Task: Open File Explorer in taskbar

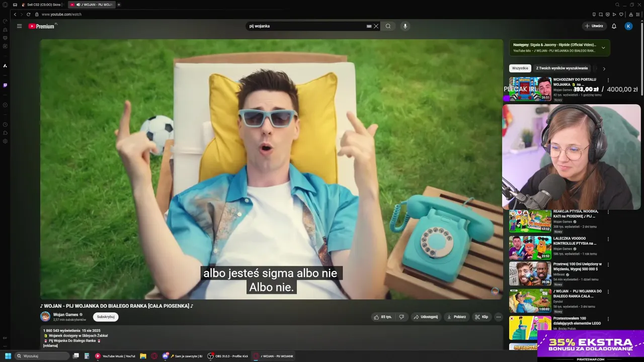Action: pos(143,356)
